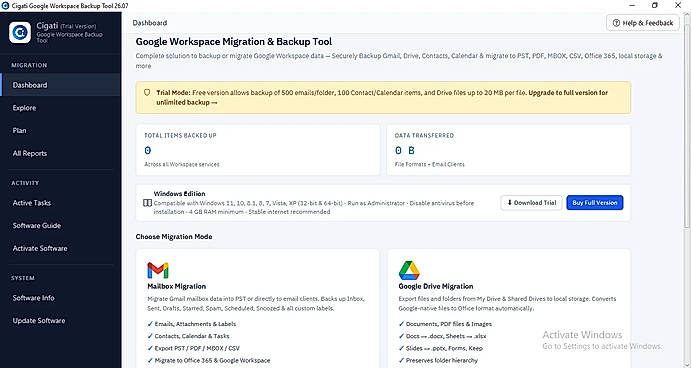Screen dimensions: 691x368
Task: Click the Dashboard breadcrumb title at top
Action: tap(150, 23)
